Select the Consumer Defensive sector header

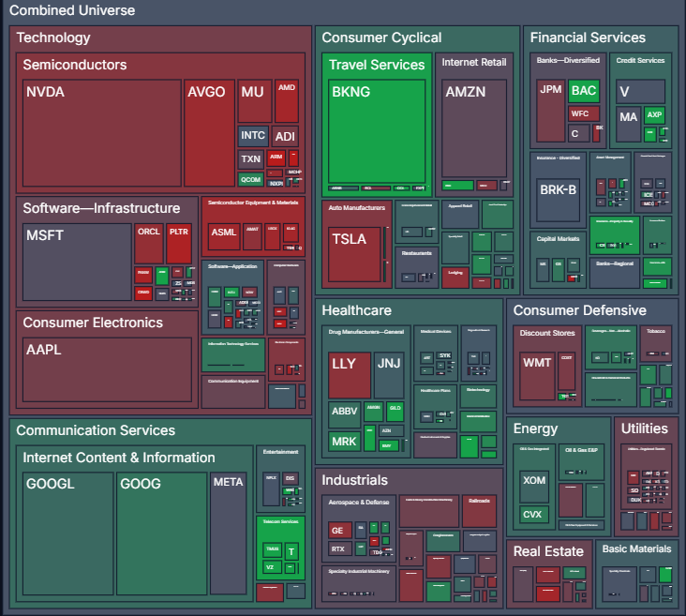580,310
